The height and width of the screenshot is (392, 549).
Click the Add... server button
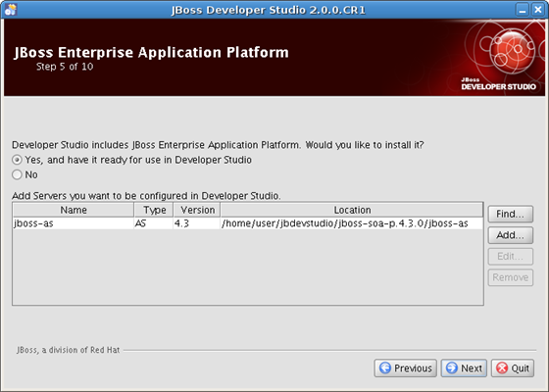511,235
